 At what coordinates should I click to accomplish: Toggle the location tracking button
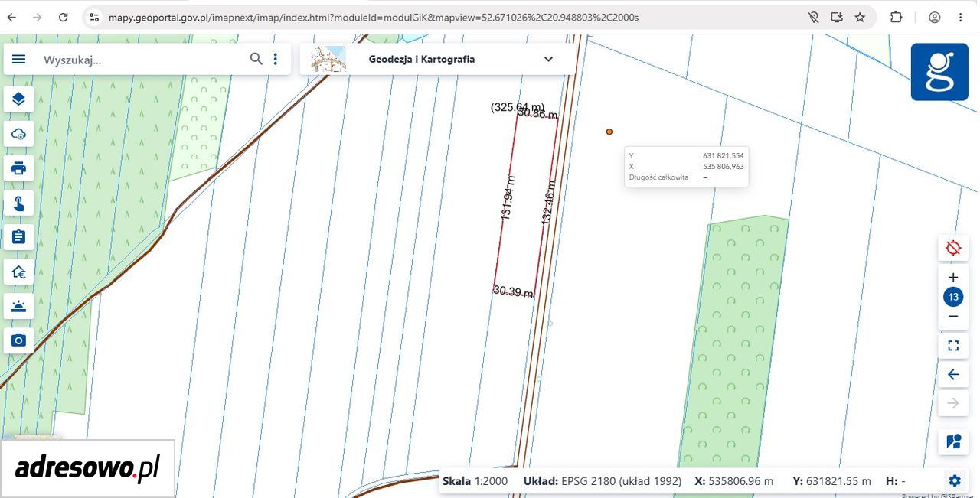pyautogui.click(x=953, y=248)
